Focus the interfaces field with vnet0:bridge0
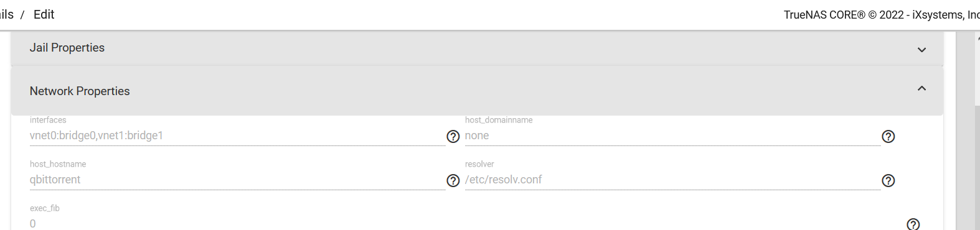Screen dimensions: 980x230 tap(237, 136)
